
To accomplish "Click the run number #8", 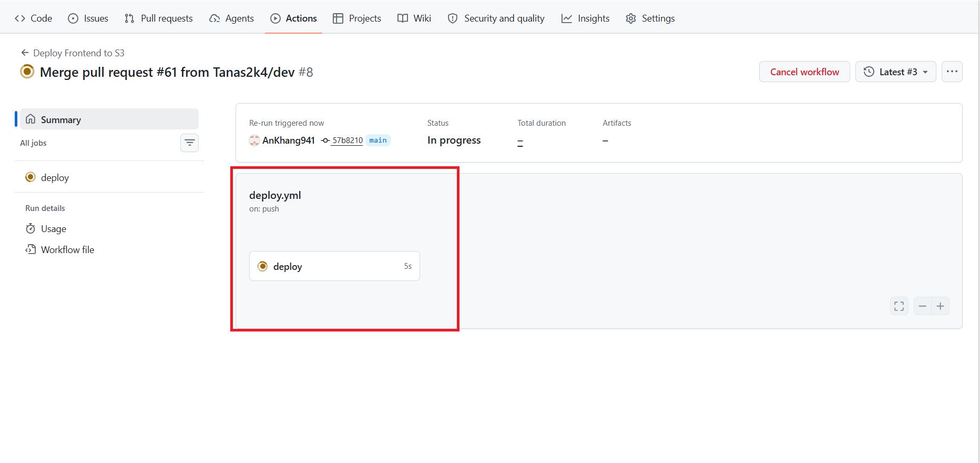I will tap(306, 72).
